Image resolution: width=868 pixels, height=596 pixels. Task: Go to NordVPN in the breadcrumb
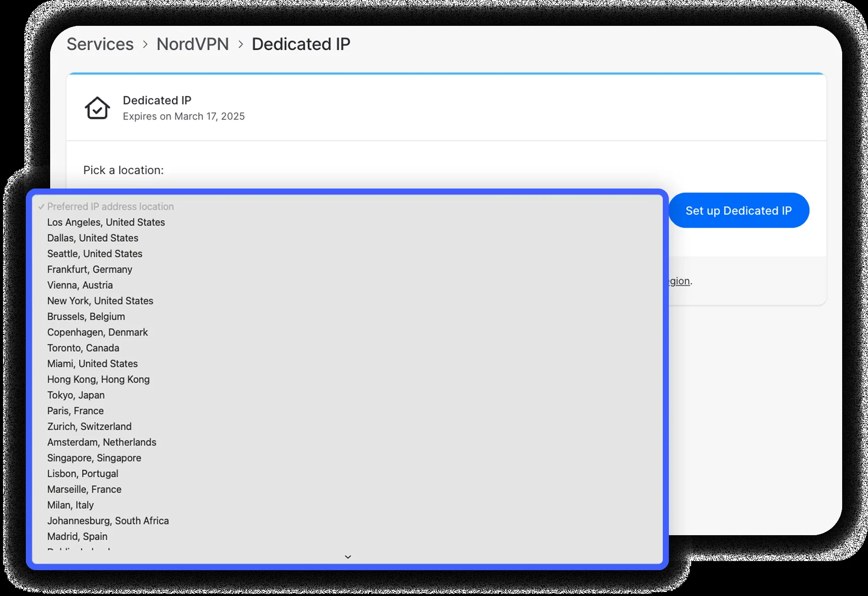(193, 44)
